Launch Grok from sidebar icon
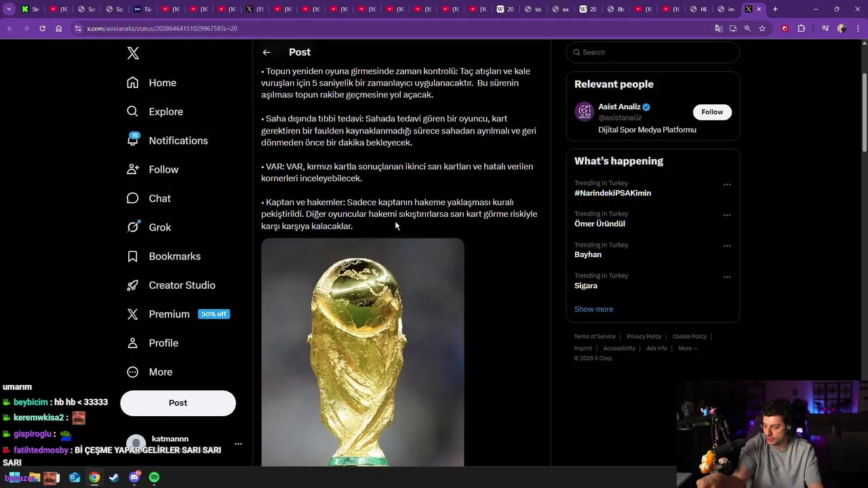This screenshot has height=488, width=868. 133,227
